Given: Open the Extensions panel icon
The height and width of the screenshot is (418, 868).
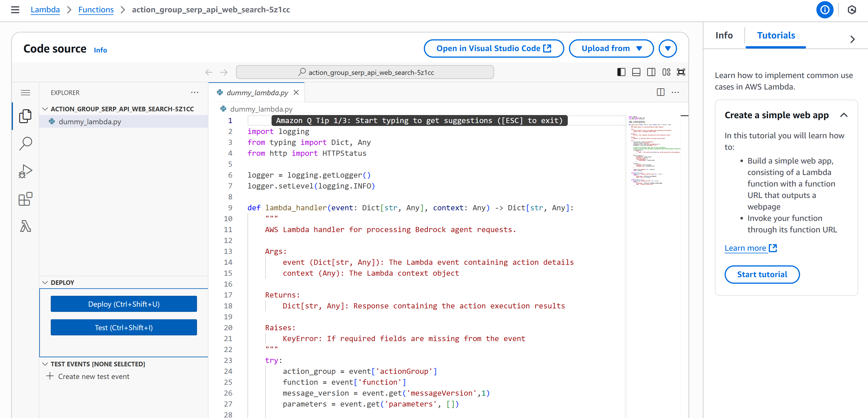Looking at the screenshot, I should tap(25, 199).
